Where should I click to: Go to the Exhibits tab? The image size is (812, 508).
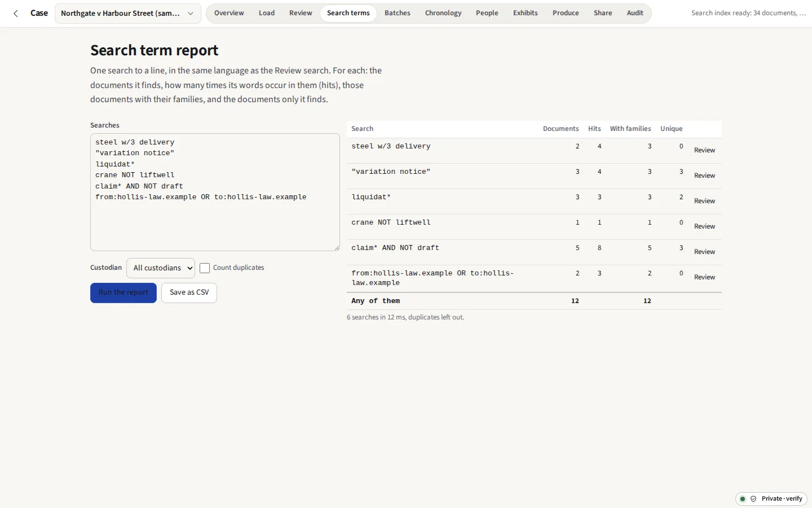(x=526, y=13)
